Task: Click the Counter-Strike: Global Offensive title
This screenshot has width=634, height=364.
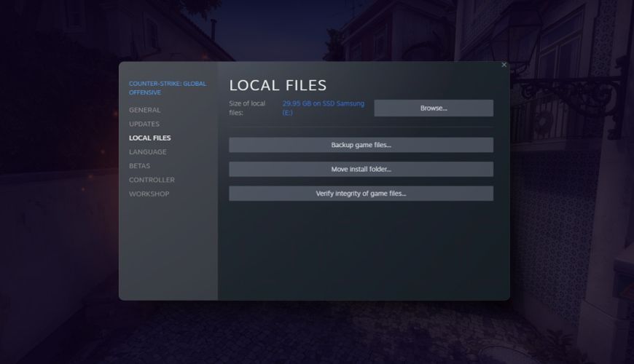Action: [168, 88]
